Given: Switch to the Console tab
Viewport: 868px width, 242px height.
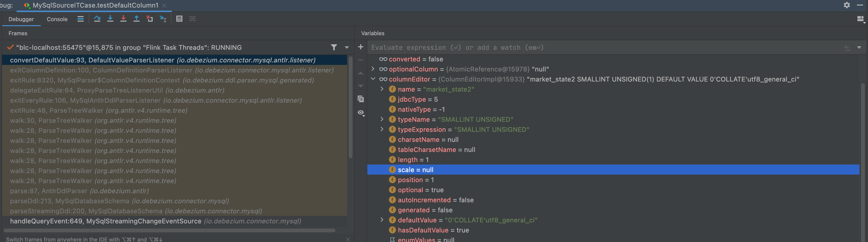Looking at the screenshot, I should point(57,19).
